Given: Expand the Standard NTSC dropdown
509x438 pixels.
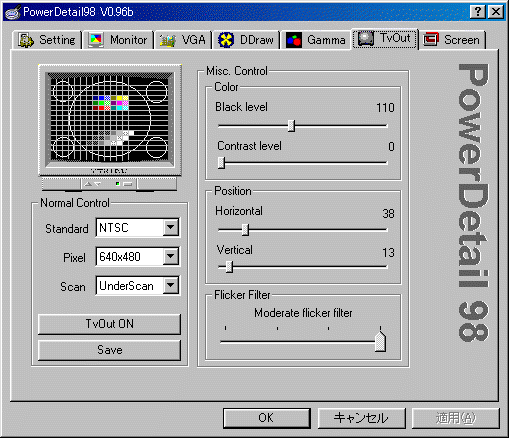Looking at the screenshot, I should click(x=171, y=228).
